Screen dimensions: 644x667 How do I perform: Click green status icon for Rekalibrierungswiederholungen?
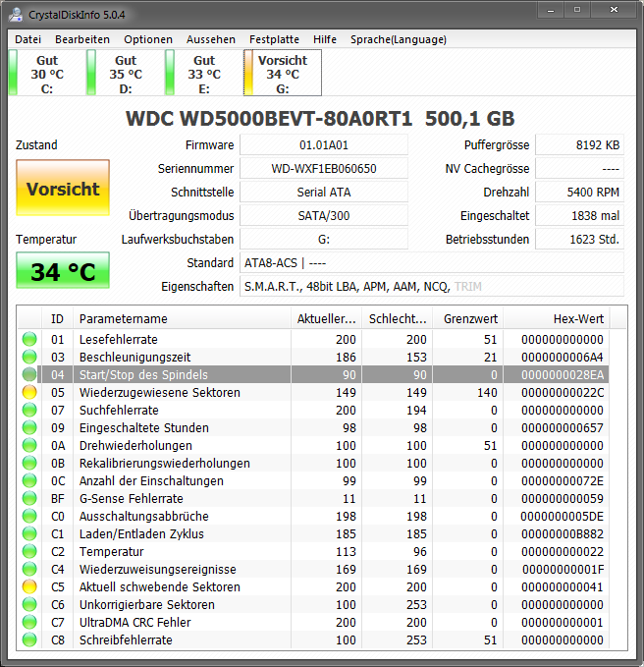click(29, 463)
